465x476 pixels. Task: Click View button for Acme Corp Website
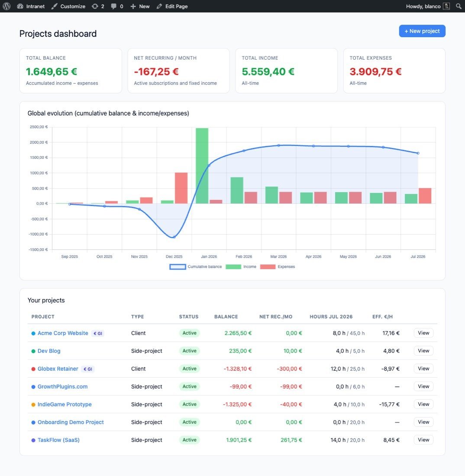pyautogui.click(x=423, y=333)
